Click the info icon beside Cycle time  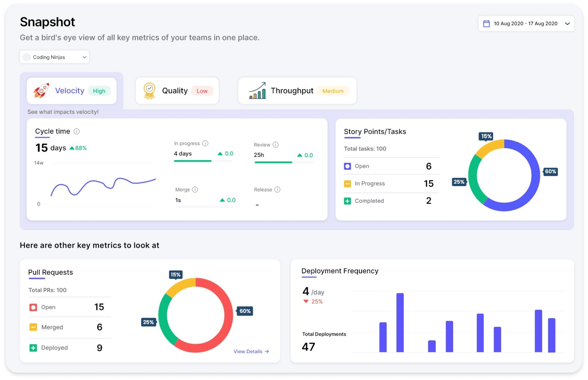[77, 131]
